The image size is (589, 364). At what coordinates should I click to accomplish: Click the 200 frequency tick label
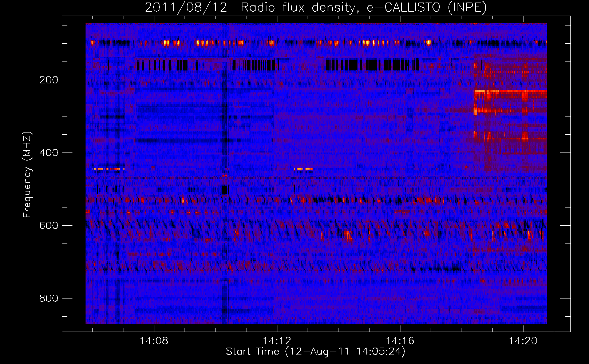[49, 80]
